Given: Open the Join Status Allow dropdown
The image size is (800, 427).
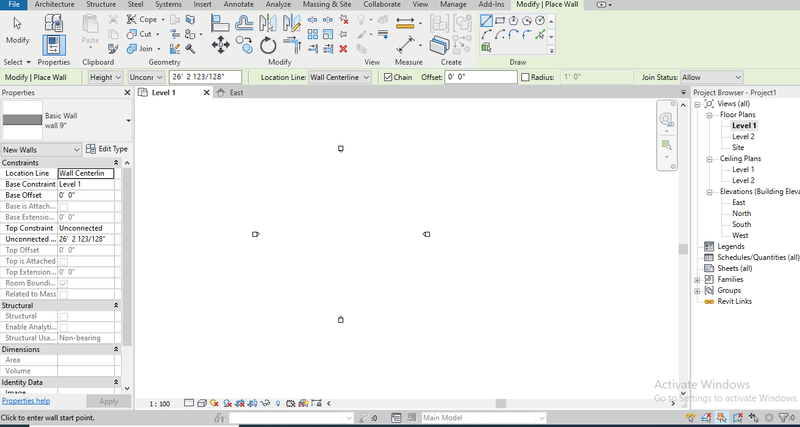Looking at the screenshot, I should (711, 78).
